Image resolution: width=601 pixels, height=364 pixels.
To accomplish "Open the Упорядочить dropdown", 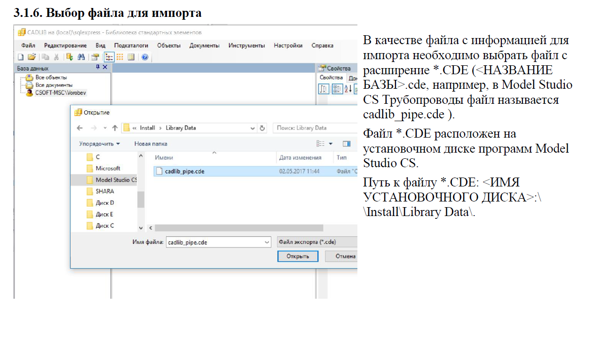I will 99,144.
